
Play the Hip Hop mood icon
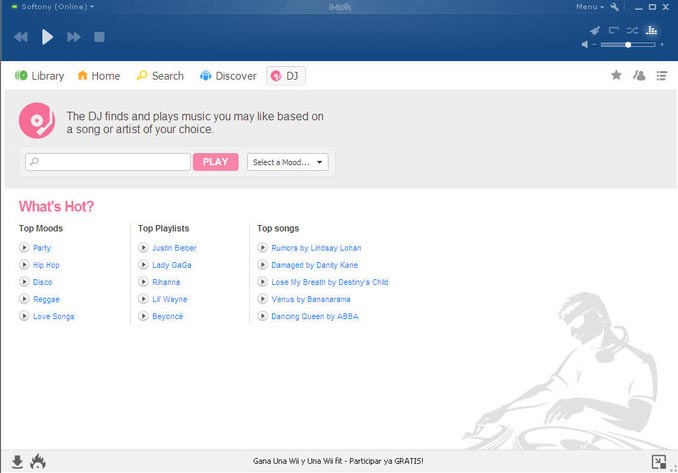[24, 265]
